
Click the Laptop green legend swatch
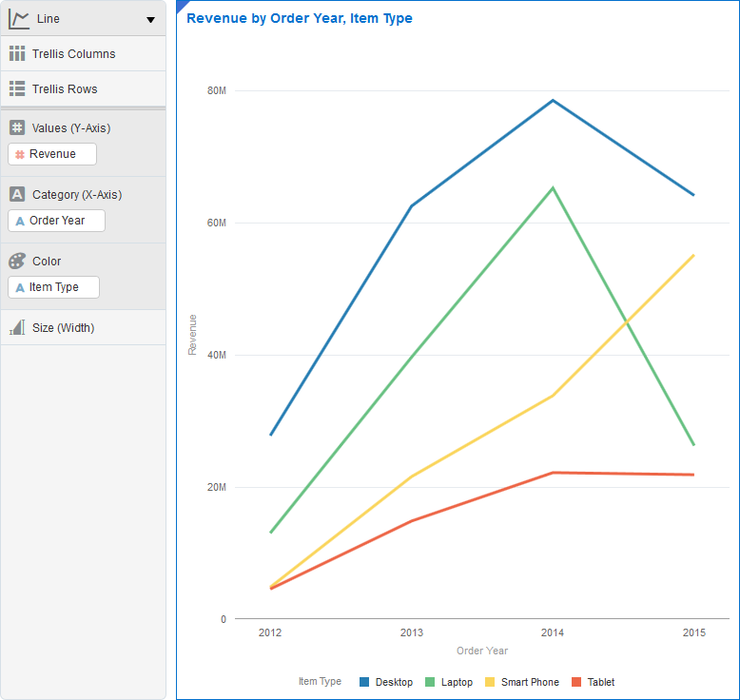(430, 682)
